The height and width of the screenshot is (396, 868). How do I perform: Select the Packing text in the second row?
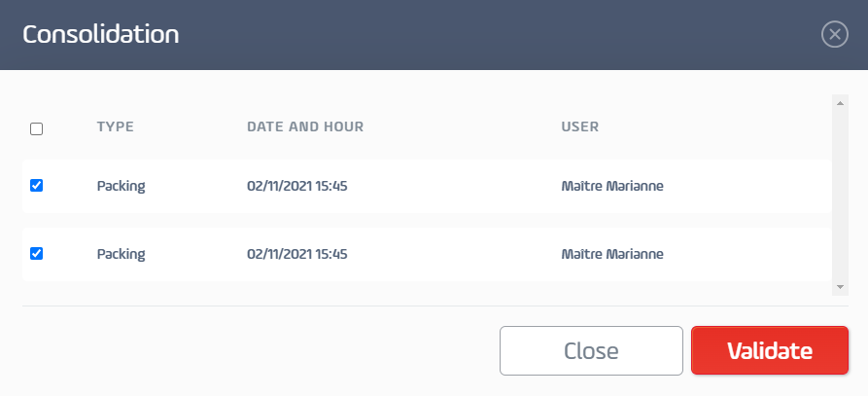(121, 254)
